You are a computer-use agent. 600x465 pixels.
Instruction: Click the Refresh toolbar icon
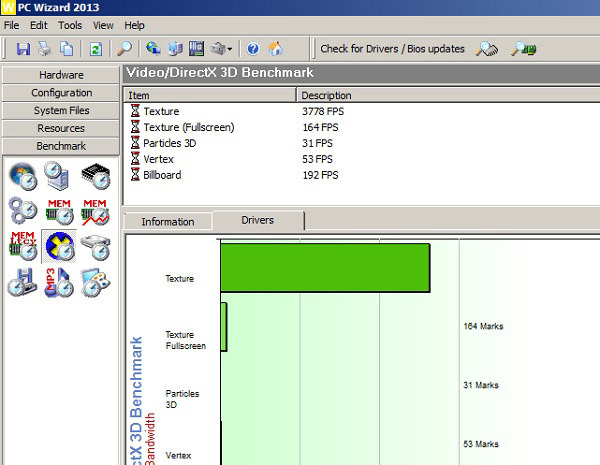[x=96, y=48]
